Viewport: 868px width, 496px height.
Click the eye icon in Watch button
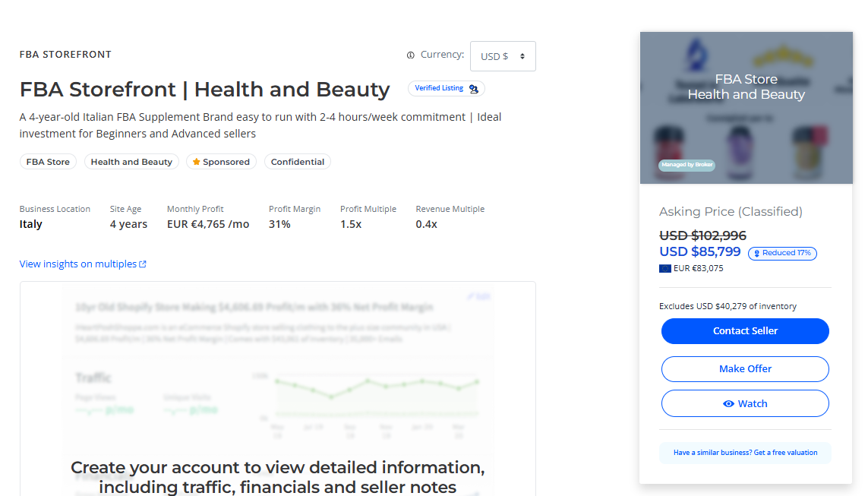point(728,403)
